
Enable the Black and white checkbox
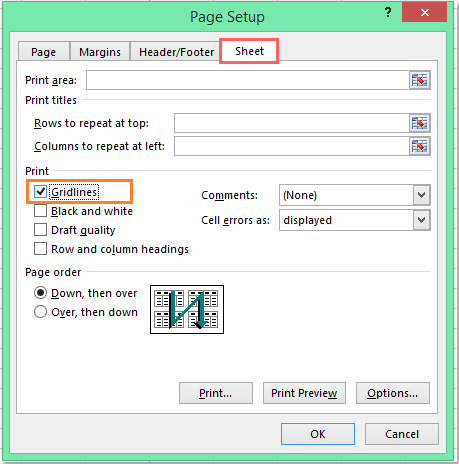(40, 211)
